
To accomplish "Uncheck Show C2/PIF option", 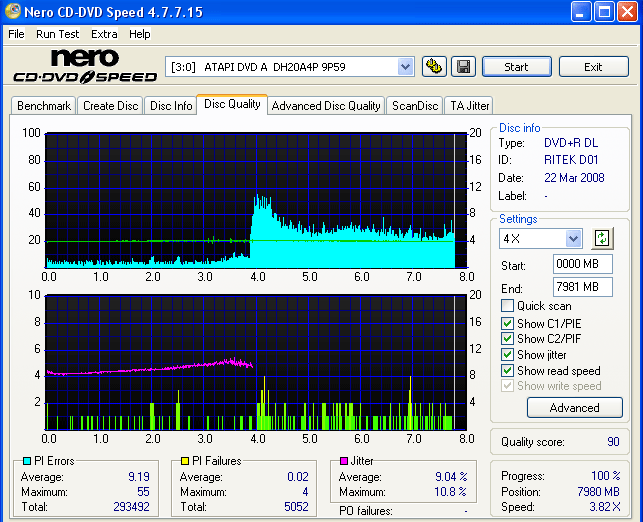I will click(x=507, y=338).
